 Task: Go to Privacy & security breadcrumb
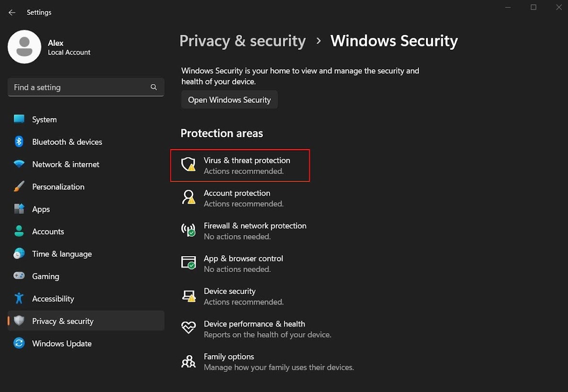pos(242,41)
